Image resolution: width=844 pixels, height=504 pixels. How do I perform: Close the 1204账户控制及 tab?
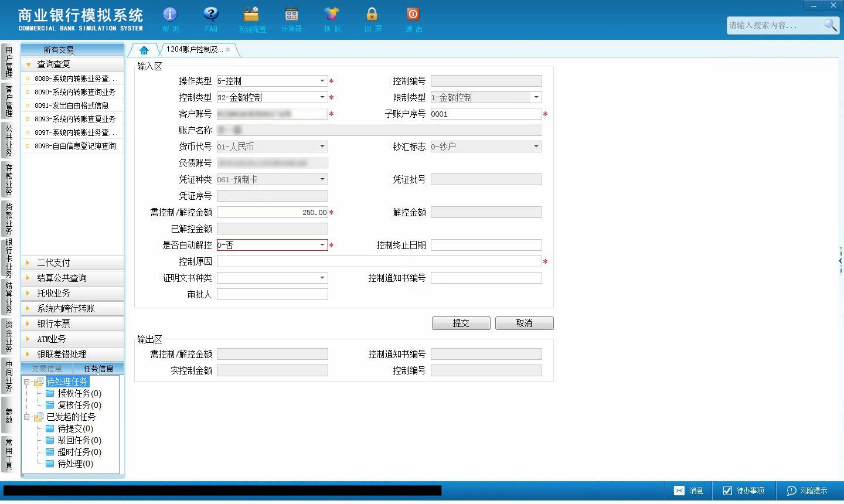(x=227, y=50)
